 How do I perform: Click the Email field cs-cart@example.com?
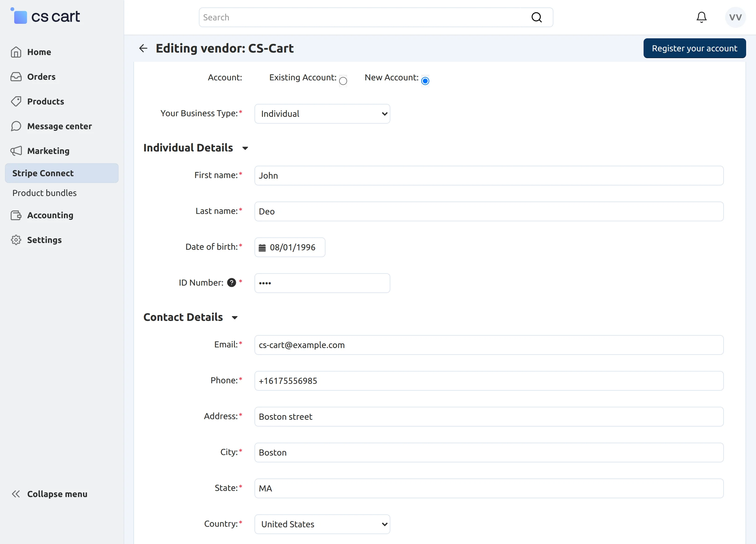pyautogui.click(x=489, y=345)
